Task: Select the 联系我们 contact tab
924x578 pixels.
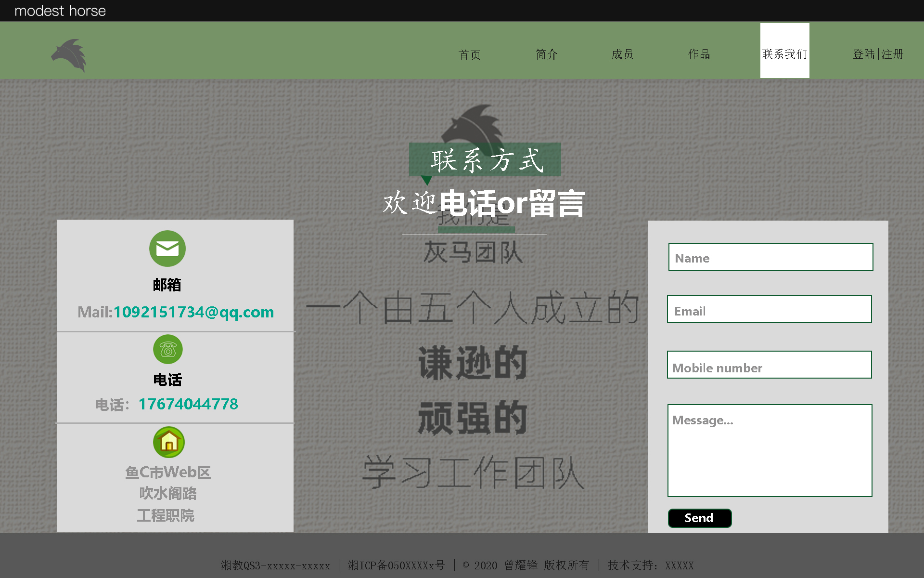Action: click(x=784, y=54)
